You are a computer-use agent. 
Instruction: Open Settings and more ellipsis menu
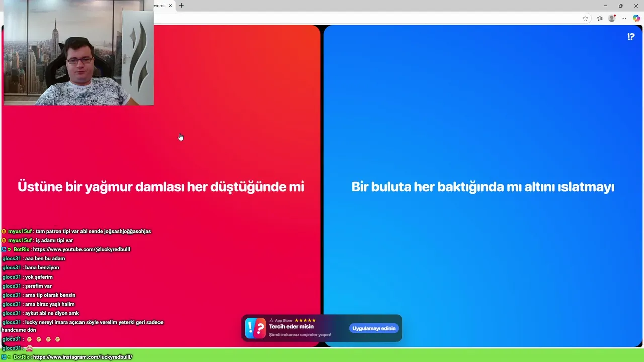pos(624,18)
